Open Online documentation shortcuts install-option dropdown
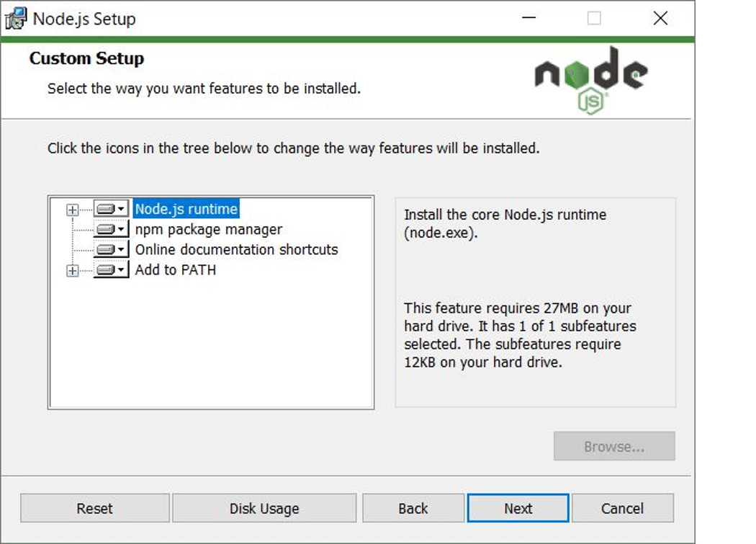The image size is (756, 544). pos(112,249)
